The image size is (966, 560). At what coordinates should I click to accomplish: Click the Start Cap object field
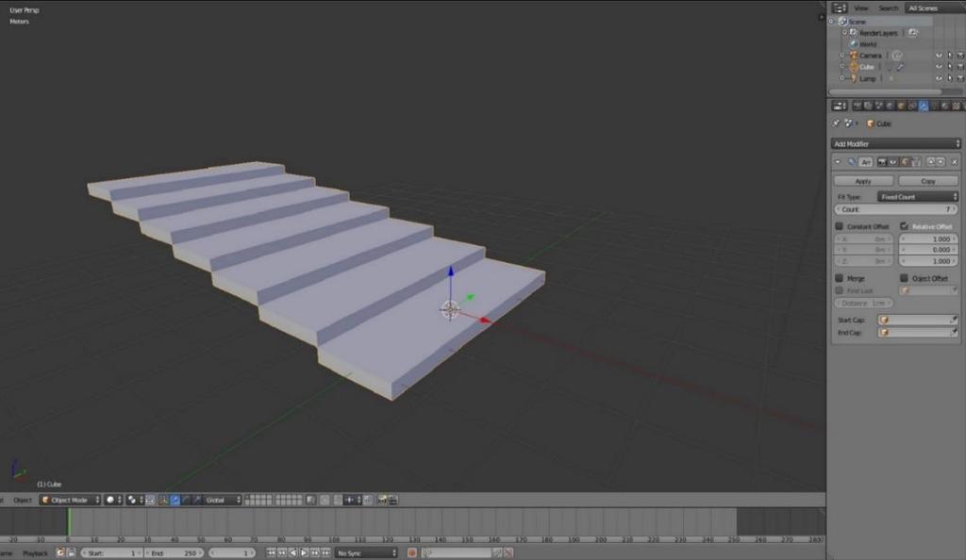click(x=917, y=320)
